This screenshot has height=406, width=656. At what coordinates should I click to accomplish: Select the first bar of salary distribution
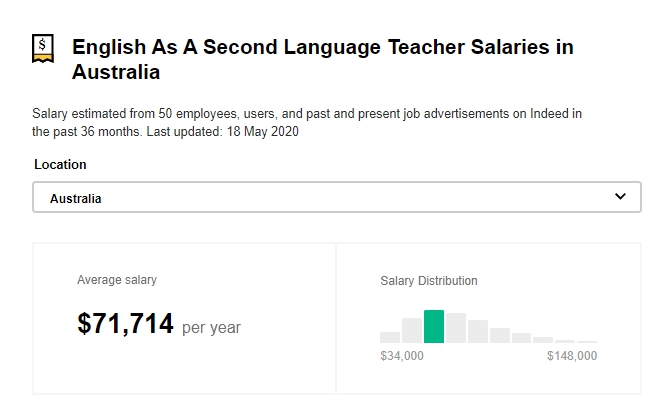(x=390, y=337)
